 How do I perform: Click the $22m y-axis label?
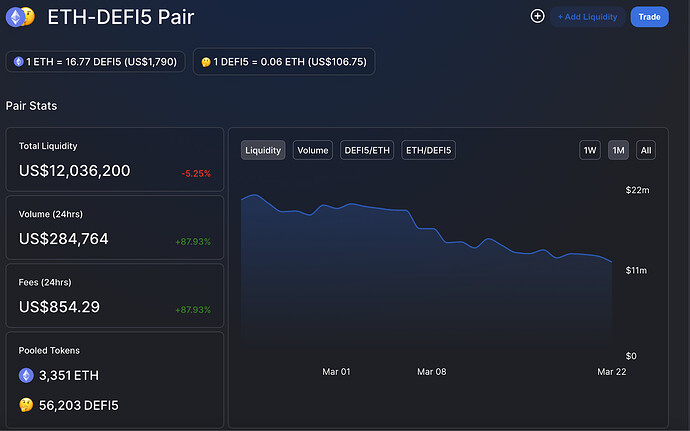(637, 190)
